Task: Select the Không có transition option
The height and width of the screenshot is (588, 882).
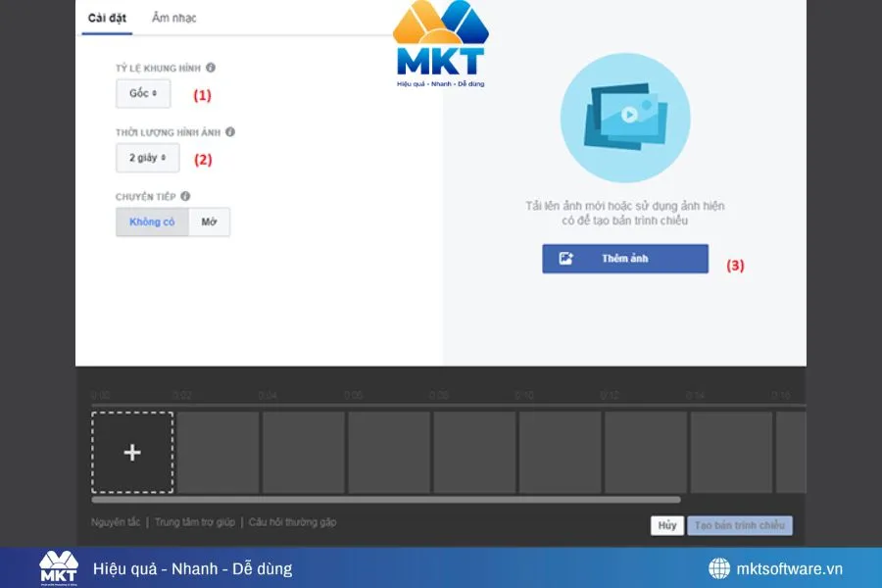Action: click(x=151, y=221)
